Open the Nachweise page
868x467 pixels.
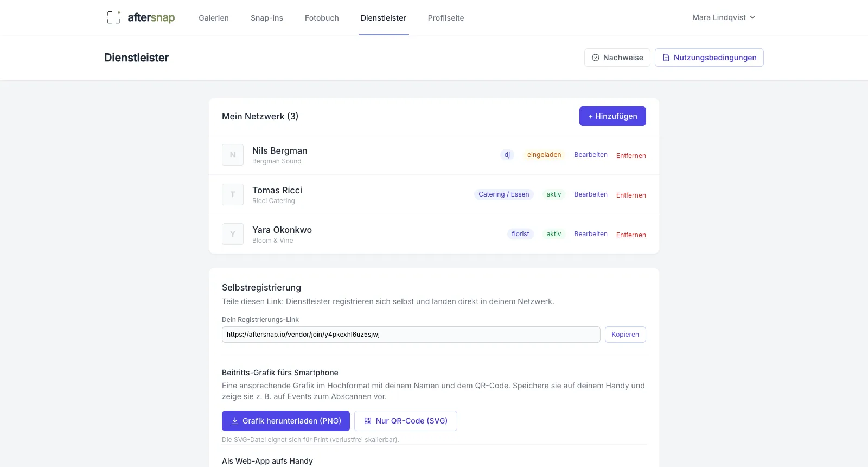point(617,58)
